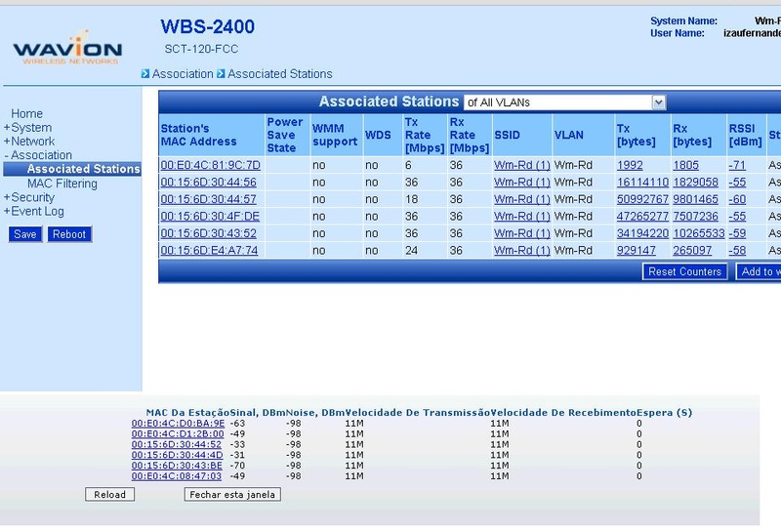Click Rx bytes value 1829058
781x532 pixels.
pos(696,183)
